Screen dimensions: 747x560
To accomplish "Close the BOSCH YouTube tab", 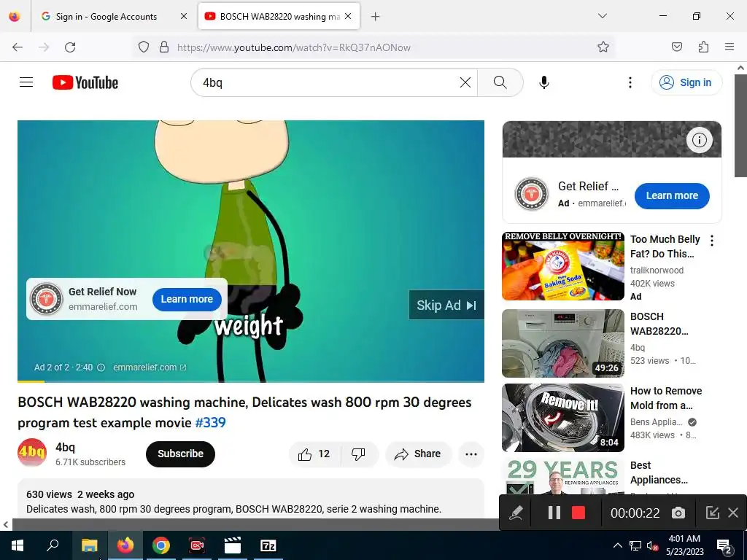I will pyautogui.click(x=348, y=16).
